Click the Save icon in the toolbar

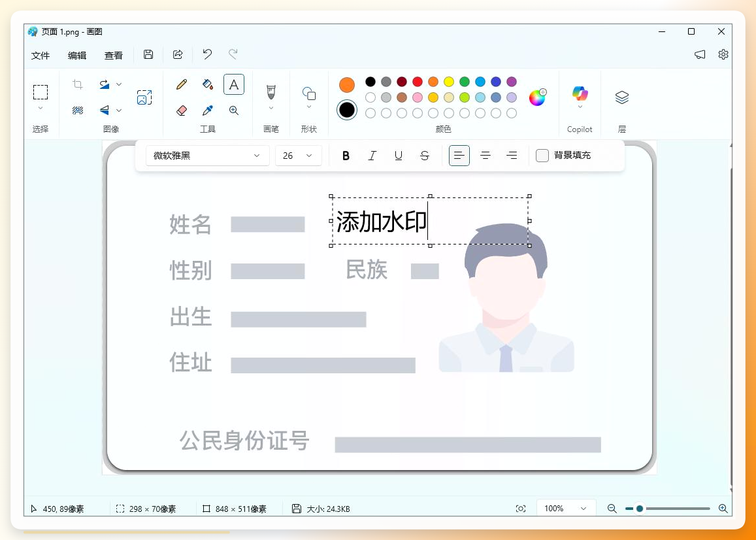click(x=148, y=54)
